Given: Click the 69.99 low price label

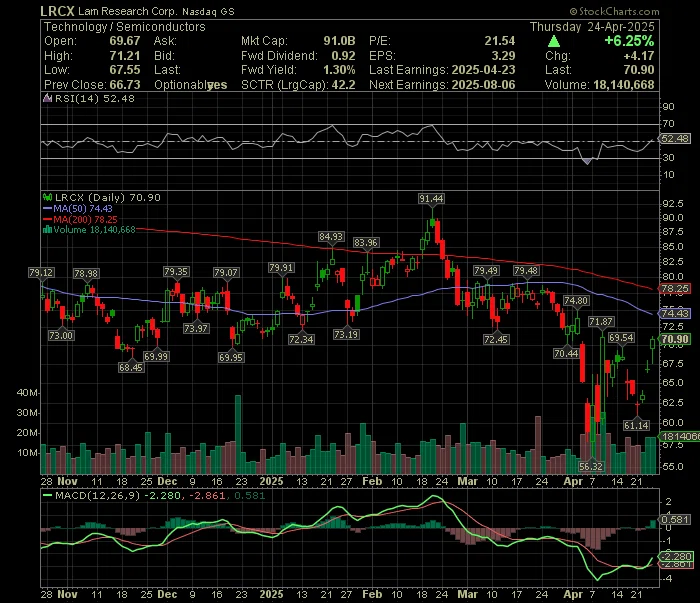Looking at the screenshot, I should pos(156,357).
